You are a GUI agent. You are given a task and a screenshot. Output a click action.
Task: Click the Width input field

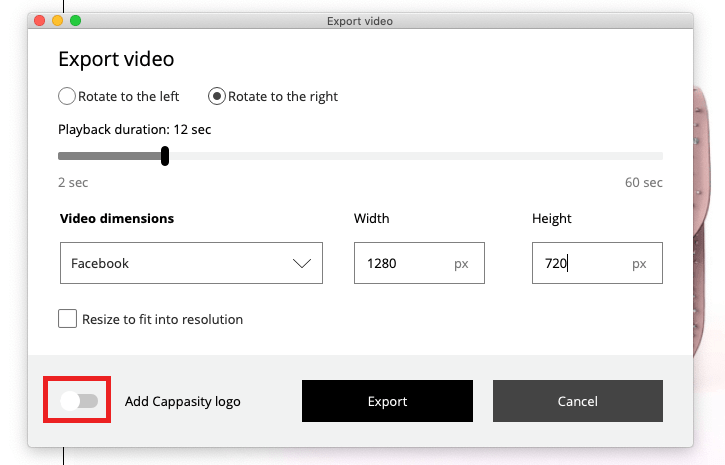tap(419, 263)
